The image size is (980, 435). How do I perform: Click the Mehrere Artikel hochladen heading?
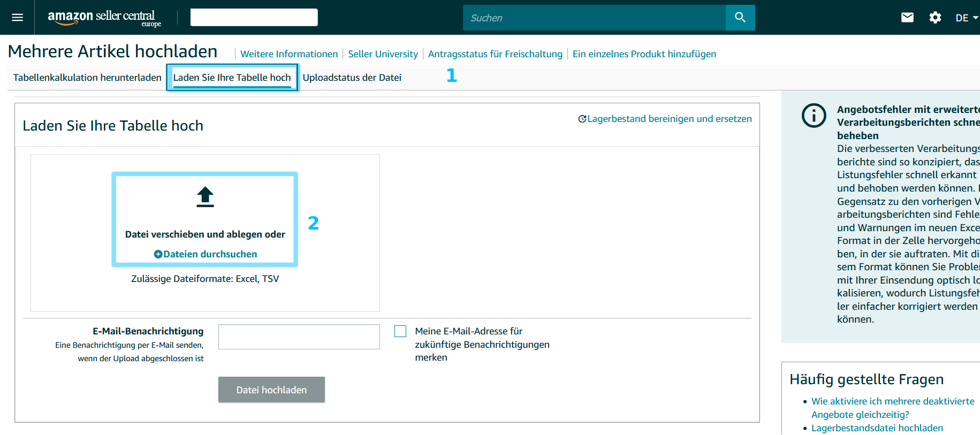click(112, 51)
